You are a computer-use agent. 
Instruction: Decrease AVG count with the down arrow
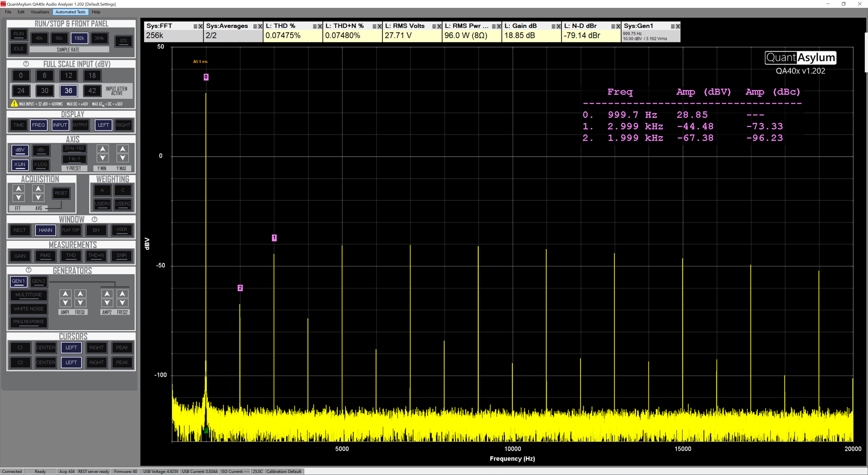point(38,198)
